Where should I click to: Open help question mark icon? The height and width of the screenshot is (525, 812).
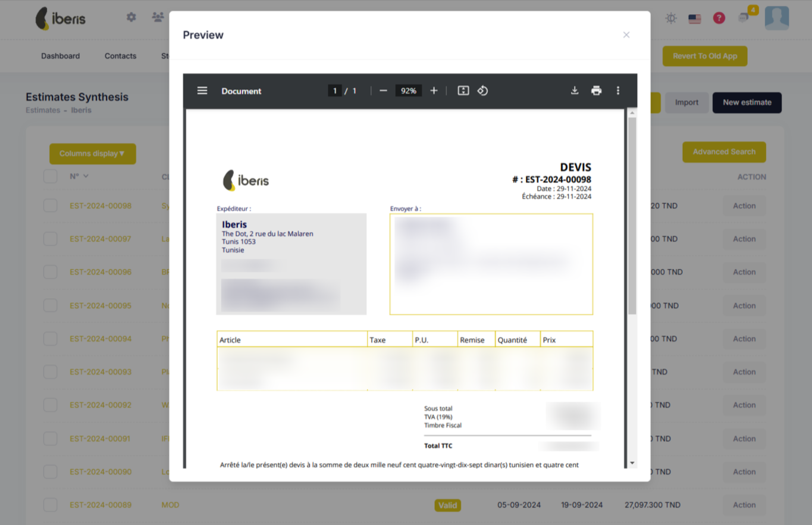[x=719, y=18]
